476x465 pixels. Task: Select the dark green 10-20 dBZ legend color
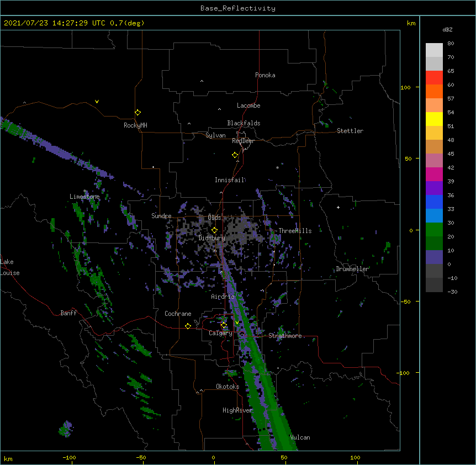[434, 244]
